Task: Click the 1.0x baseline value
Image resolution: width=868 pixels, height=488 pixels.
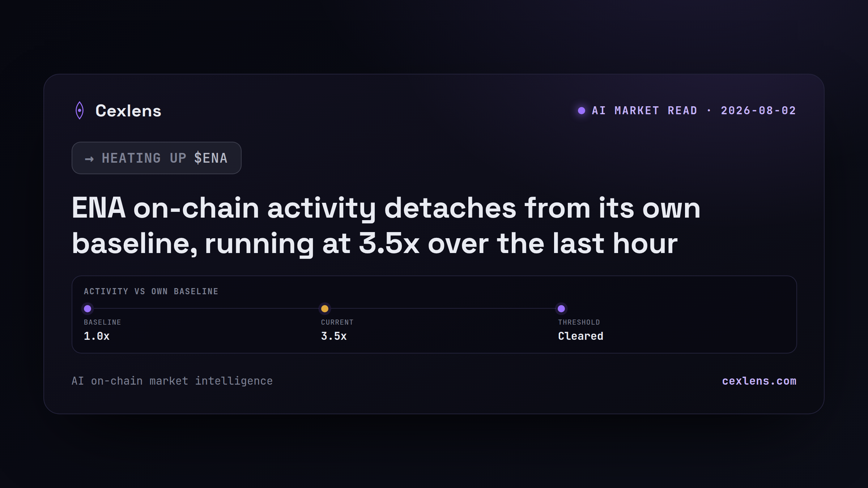Action: [97, 336]
